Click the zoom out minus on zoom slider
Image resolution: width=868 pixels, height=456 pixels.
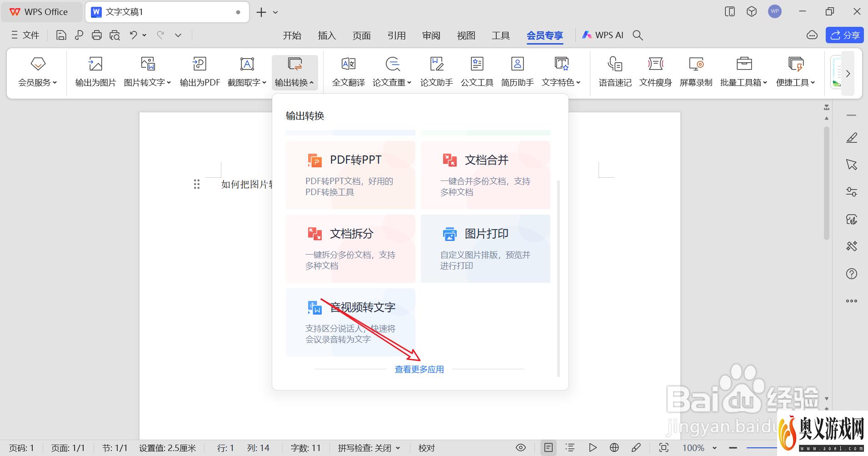click(733, 448)
